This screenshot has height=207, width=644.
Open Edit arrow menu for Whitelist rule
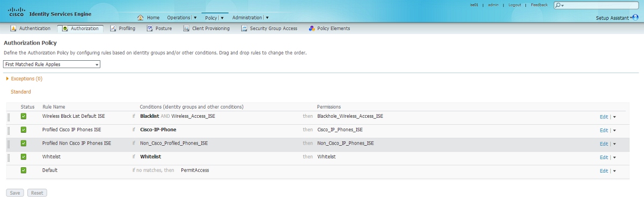pyautogui.click(x=614, y=157)
